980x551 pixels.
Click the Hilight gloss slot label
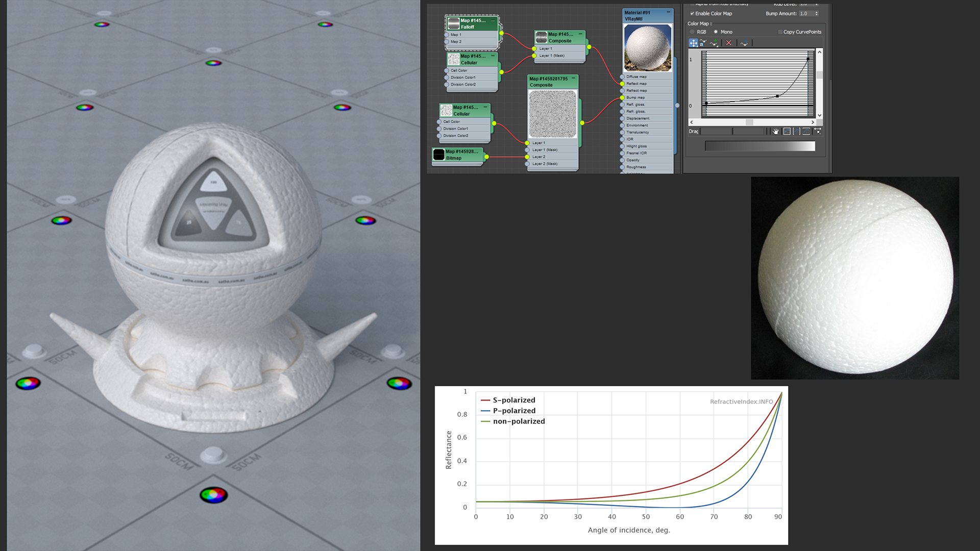(636, 146)
